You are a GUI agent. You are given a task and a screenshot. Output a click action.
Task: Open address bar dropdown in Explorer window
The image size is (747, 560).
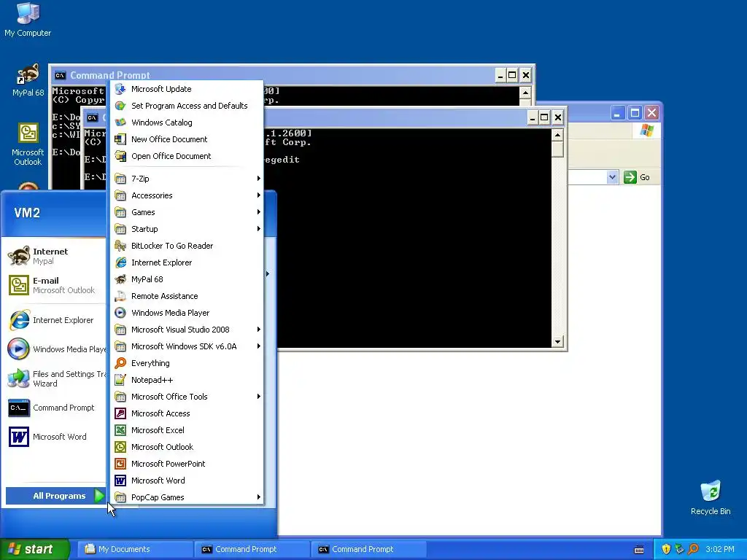[612, 177]
